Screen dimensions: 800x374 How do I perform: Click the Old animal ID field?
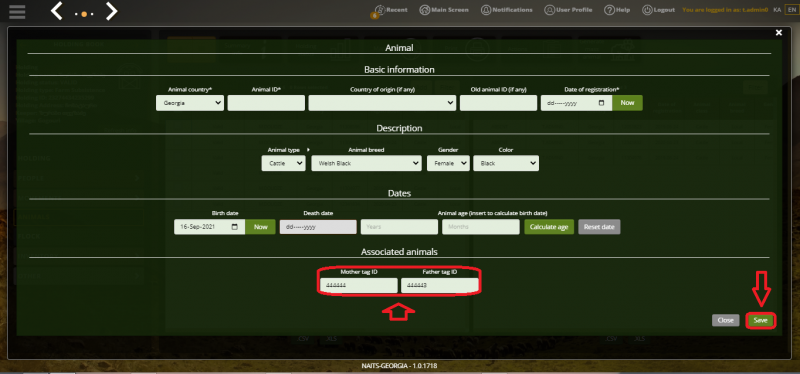(498, 103)
